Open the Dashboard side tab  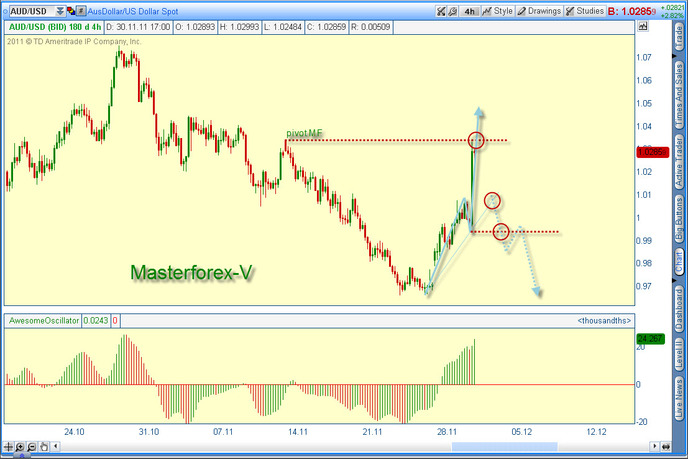pyautogui.click(x=679, y=308)
